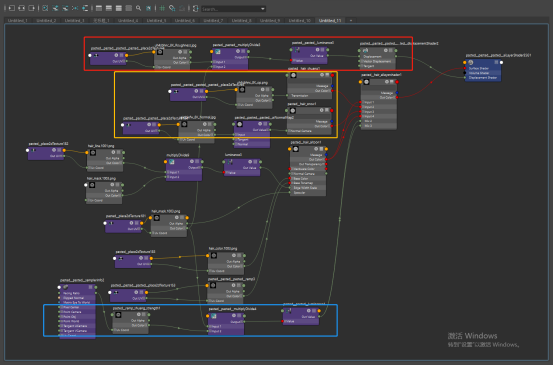553x365 pixels.
Task: Click the Show connected attributes view icon
Action: (x=109, y=8)
